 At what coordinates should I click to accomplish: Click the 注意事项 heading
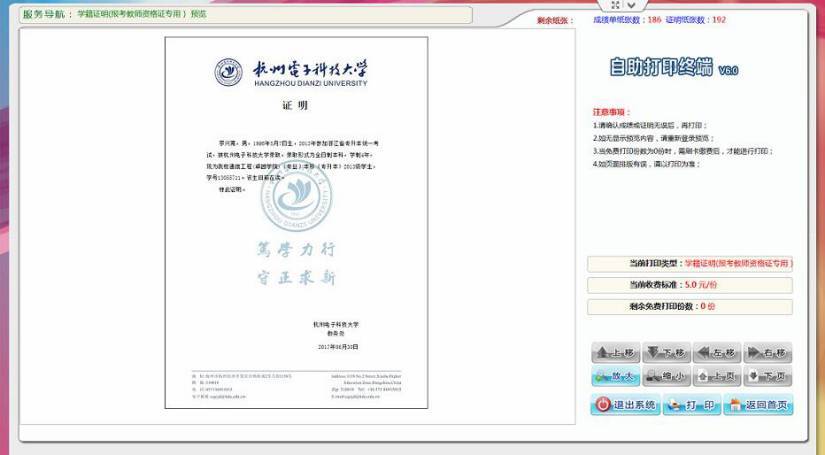click(611, 112)
